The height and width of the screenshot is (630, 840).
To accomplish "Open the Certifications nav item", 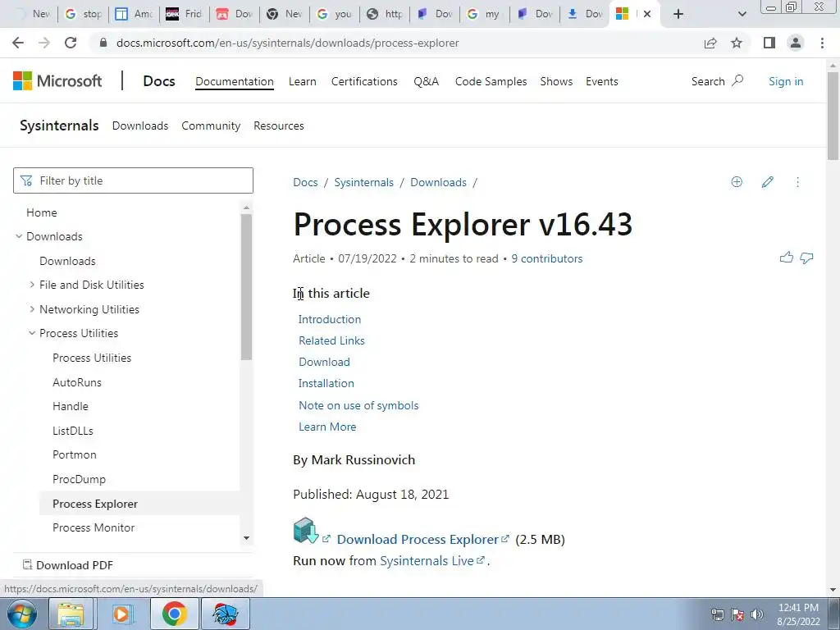I will tap(364, 81).
